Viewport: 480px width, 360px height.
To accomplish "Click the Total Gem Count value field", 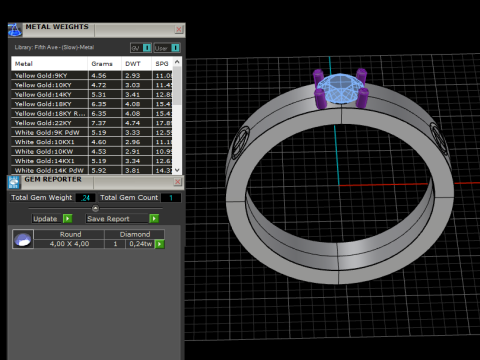I will pyautogui.click(x=171, y=198).
